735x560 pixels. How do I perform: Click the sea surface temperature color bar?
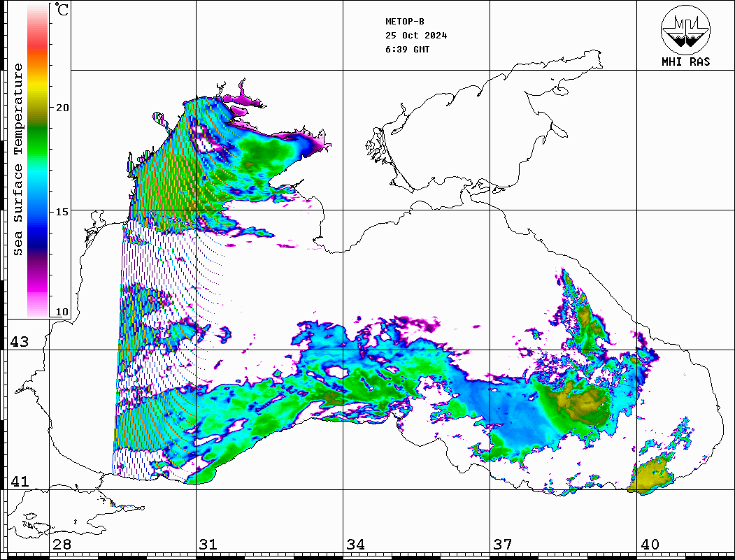tap(38, 160)
